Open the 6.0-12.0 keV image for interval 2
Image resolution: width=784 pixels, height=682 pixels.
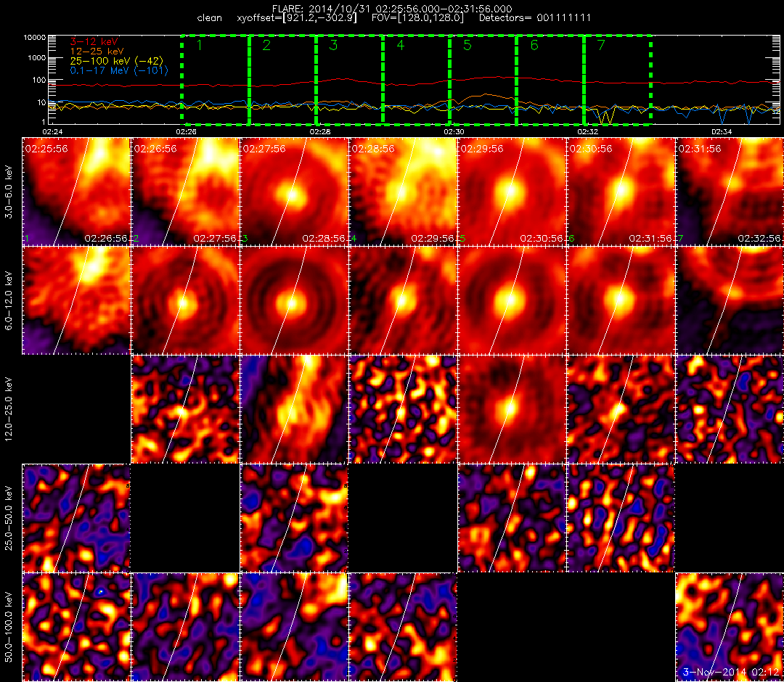point(185,301)
